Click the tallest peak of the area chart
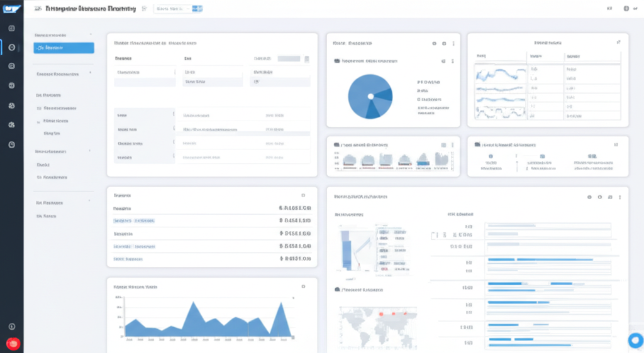This screenshot has width=644, height=353. click(194, 303)
